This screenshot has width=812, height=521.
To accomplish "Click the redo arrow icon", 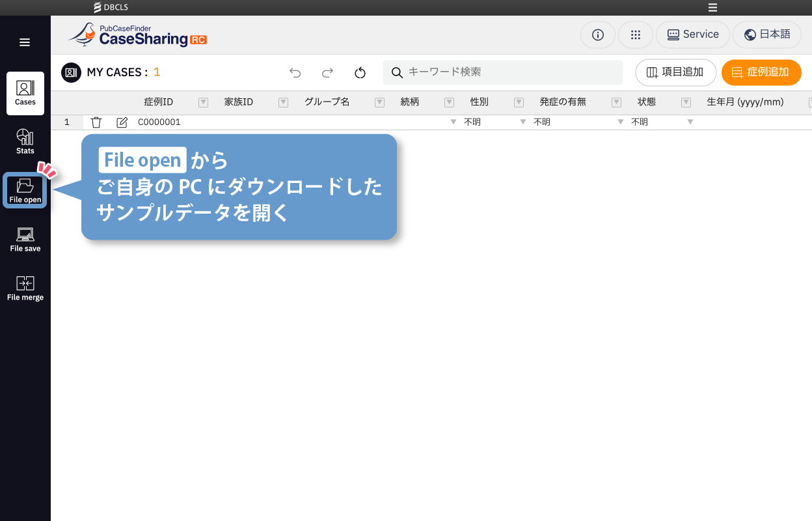I will (328, 73).
